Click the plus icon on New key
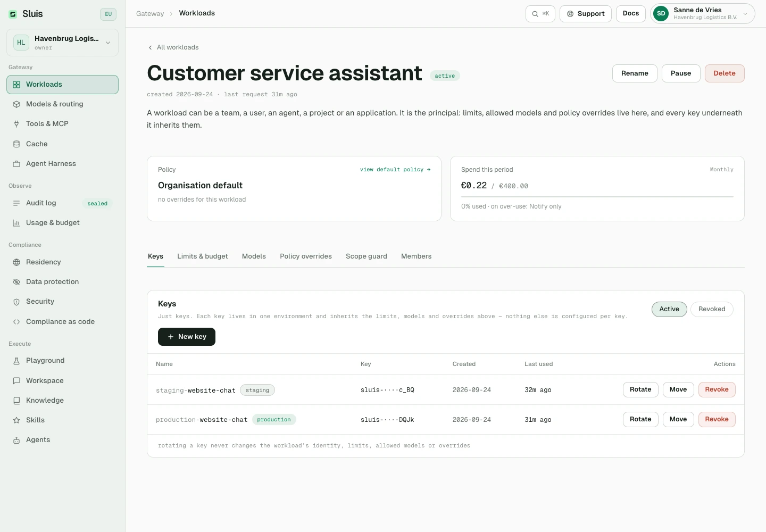 click(171, 337)
